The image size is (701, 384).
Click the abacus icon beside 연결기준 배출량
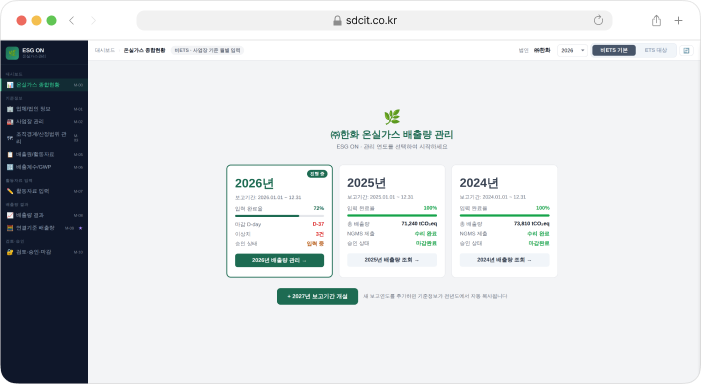(10, 228)
